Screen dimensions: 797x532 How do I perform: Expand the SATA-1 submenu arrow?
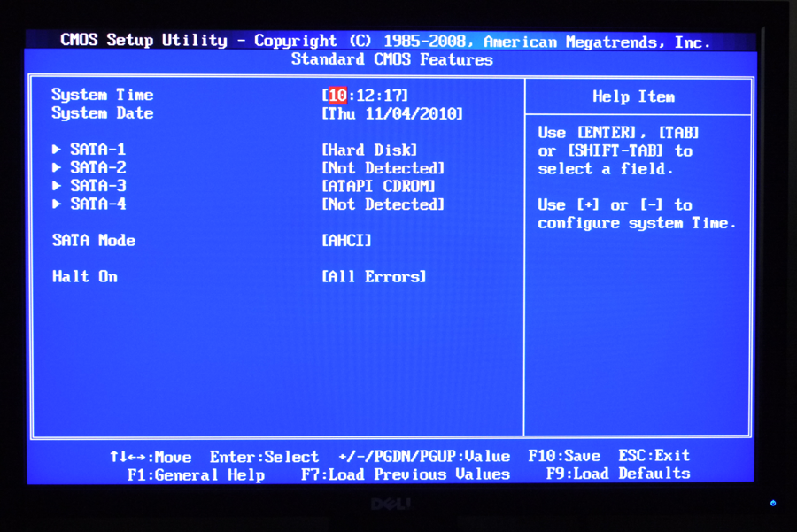pyautogui.click(x=57, y=150)
